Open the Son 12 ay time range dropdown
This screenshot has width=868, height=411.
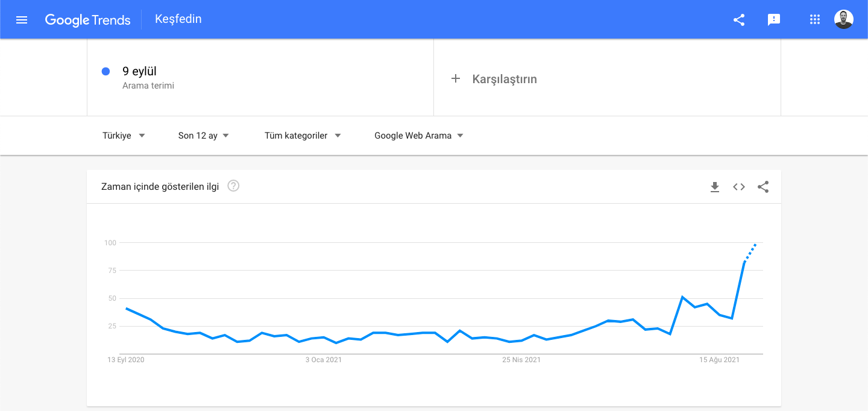point(204,136)
